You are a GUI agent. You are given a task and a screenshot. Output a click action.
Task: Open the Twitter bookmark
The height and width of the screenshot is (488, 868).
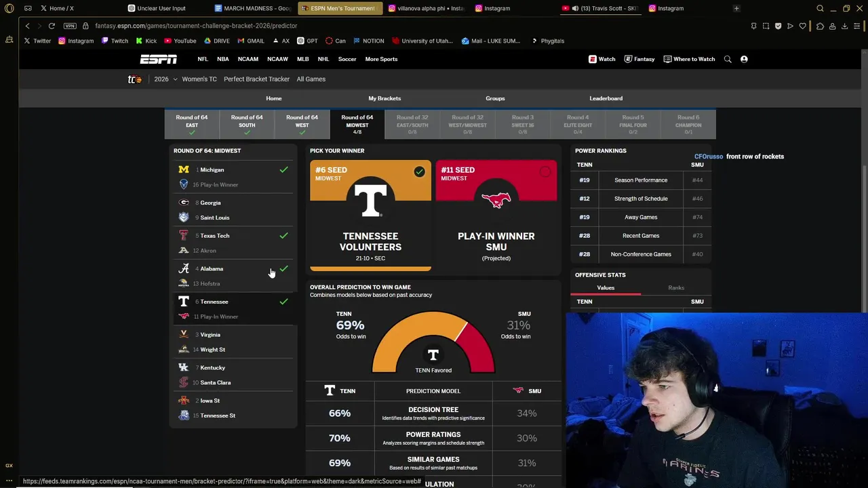(37, 41)
